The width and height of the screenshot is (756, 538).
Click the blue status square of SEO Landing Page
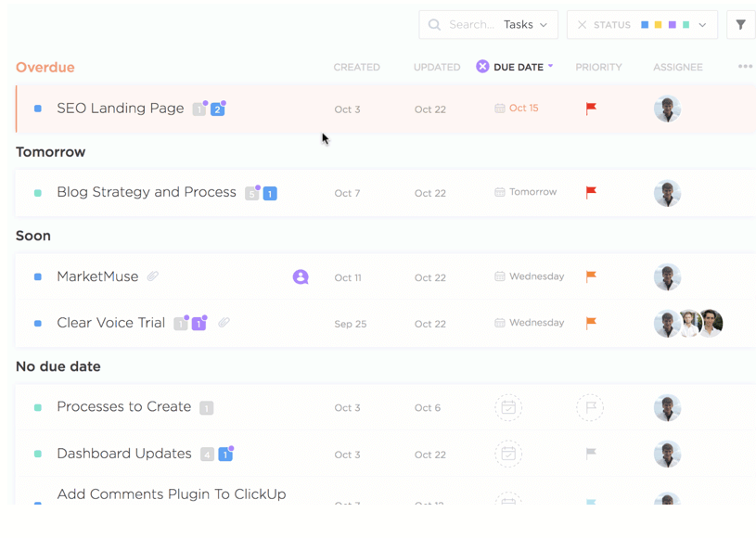point(38,109)
